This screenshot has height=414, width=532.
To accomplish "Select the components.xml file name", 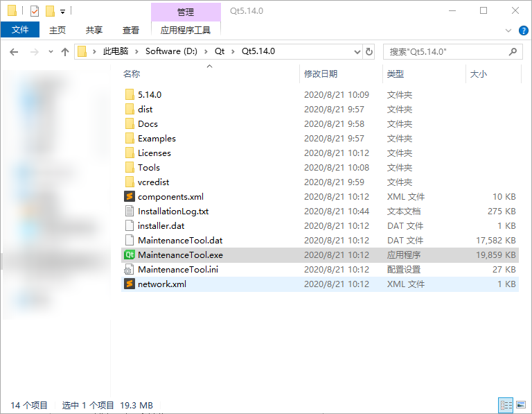I will click(170, 197).
